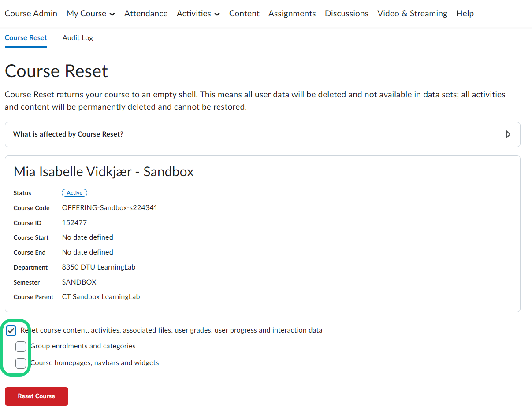
Task: Click the red Reset Course button
Action: click(x=37, y=396)
